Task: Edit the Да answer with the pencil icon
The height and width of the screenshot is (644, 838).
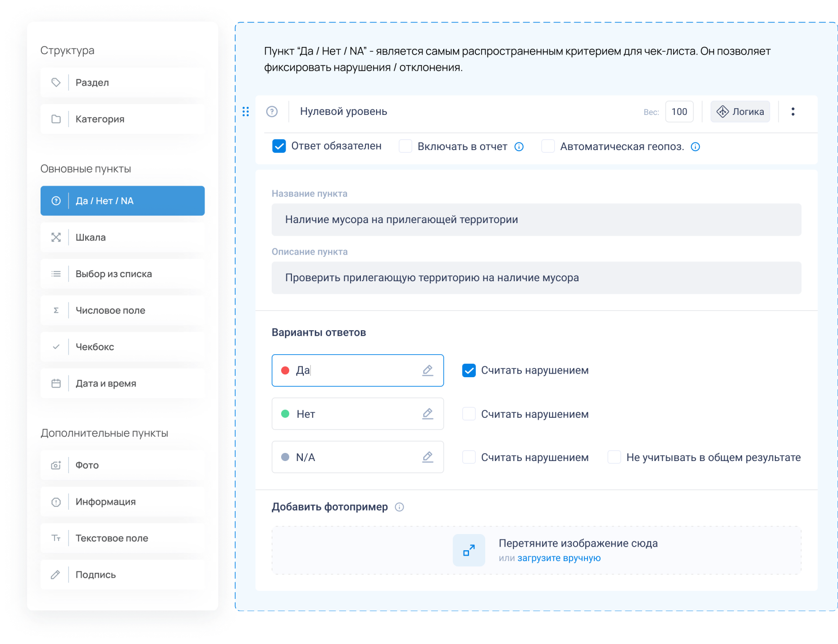Action: click(427, 370)
